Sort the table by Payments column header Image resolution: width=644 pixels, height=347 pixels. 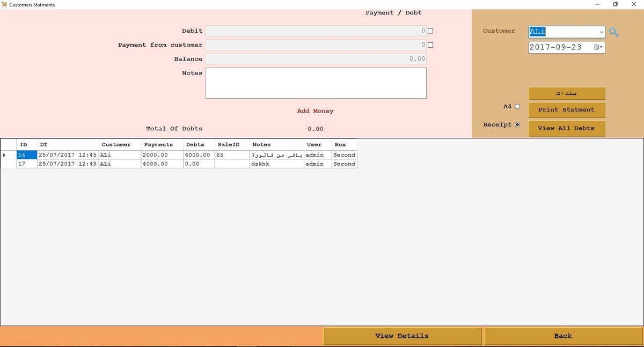158,145
